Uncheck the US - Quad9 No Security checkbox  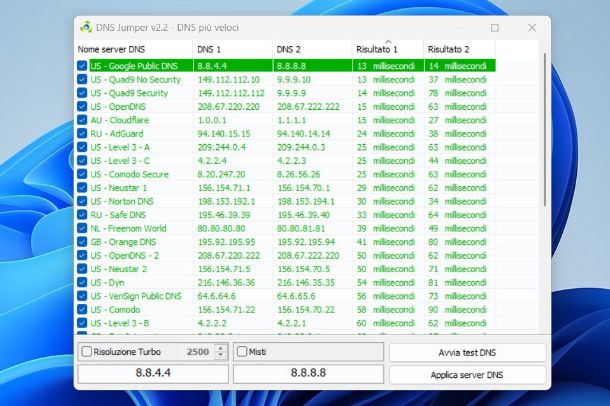click(x=82, y=79)
